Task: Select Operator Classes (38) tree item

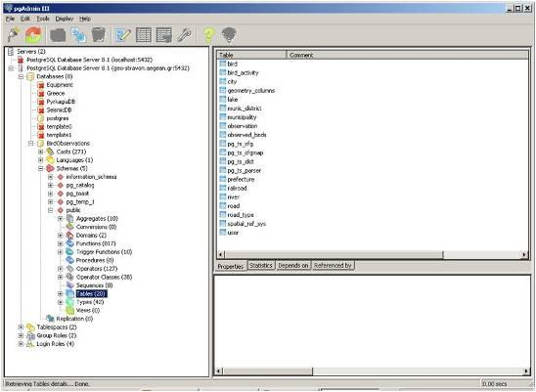Action: (104, 277)
